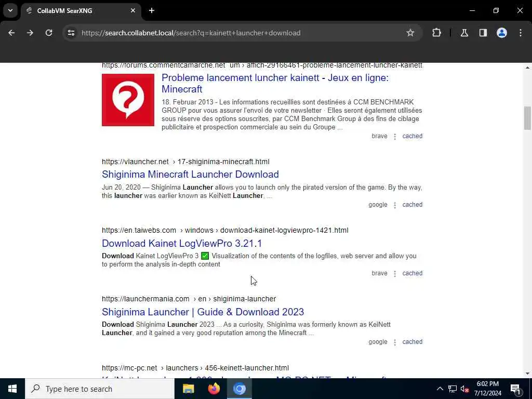532x399 pixels.
Task: Open network status tray icon
Action: (453, 389)
